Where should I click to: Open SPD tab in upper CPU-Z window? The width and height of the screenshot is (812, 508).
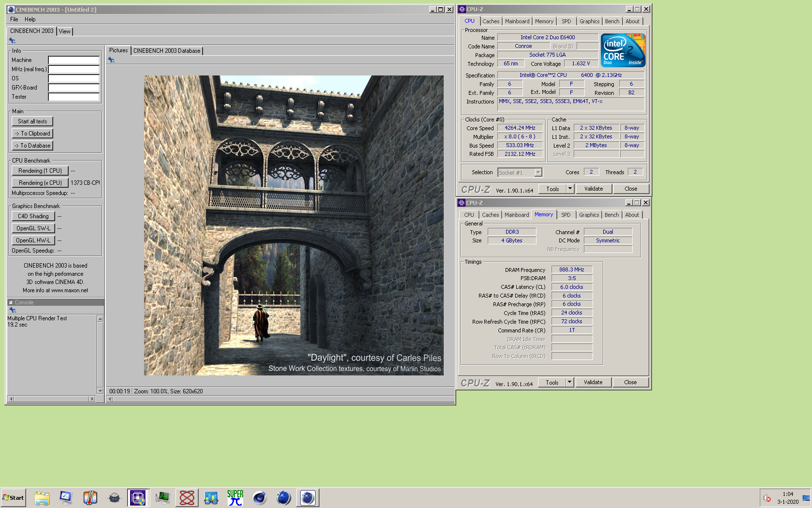pos(566,21)
